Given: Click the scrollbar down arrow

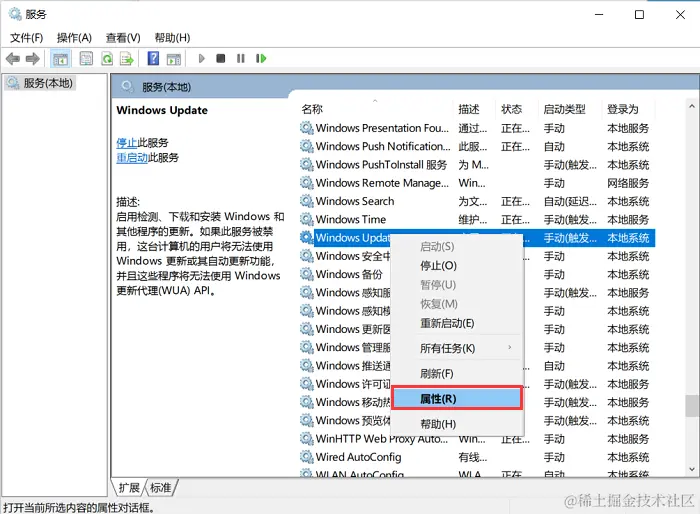Looking at the screenshot, I should pyautogui.click(x=692, y=470).
